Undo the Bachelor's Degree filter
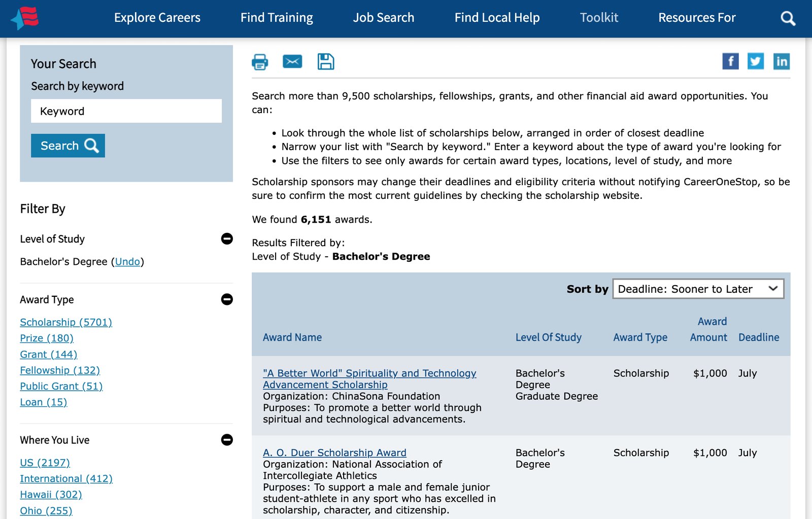812x519 pixels. pos(127,262)
